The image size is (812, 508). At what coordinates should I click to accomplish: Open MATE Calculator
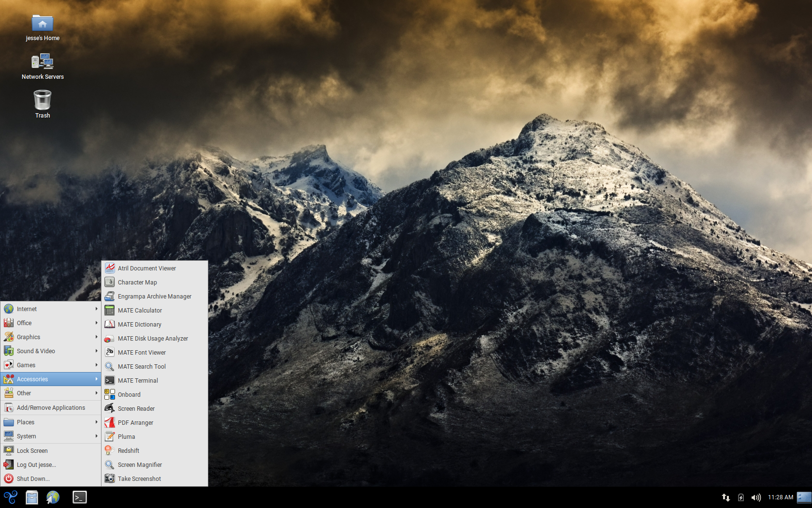[155, 311]
